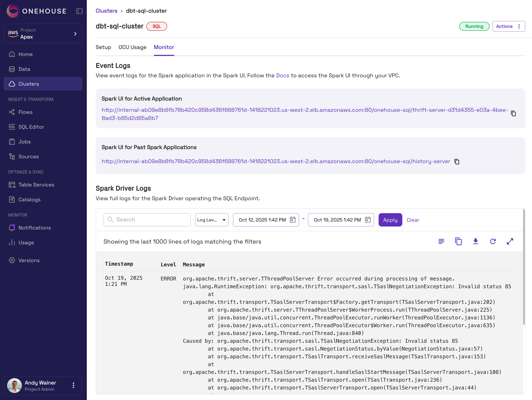Toggle log line wrapping icon
The width and height of the screenshot is (532, 400).
441,241
